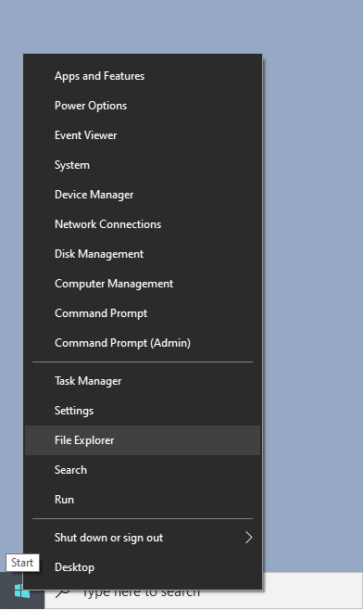Launch Computer Management
Viewport: 364px width, 610px height.
point(143,284)
